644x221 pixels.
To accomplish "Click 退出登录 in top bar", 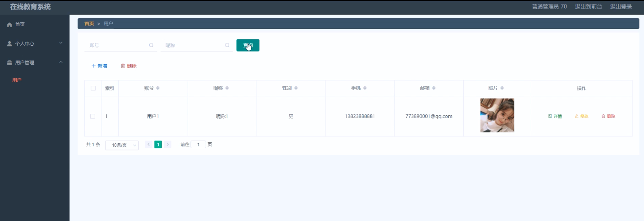I will point(621,7).
